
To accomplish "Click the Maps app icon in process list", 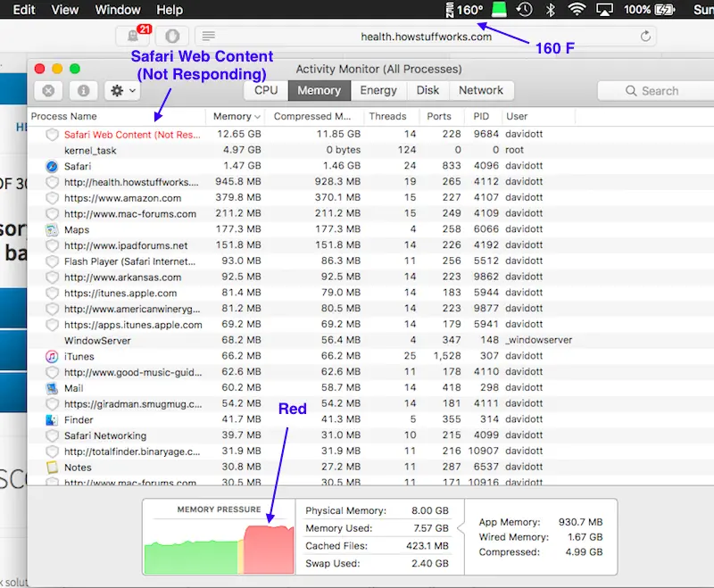I will pyautogui.click(x=52, y=230).
